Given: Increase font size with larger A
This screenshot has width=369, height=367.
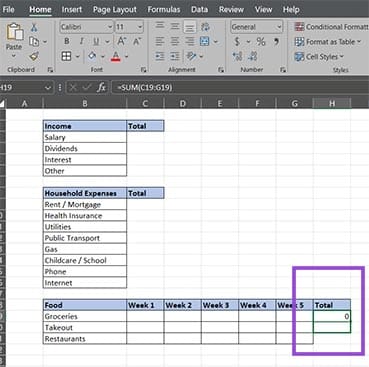Looking at the screenshot, I should [121, 41].
